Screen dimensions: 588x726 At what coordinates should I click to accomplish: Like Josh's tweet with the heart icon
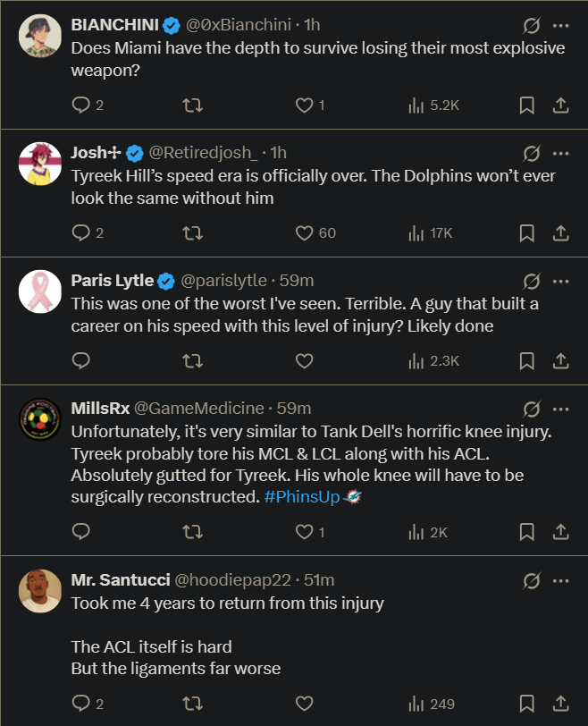click(x=304, y=232)
